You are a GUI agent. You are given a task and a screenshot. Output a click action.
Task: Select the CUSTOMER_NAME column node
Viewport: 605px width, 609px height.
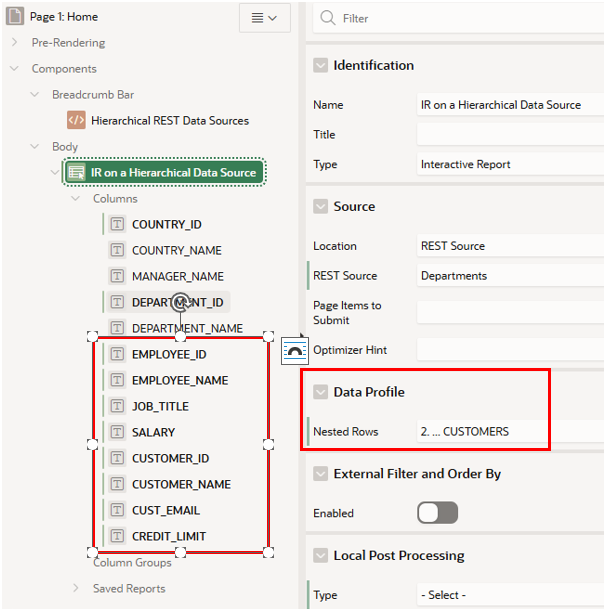point(181,484)
